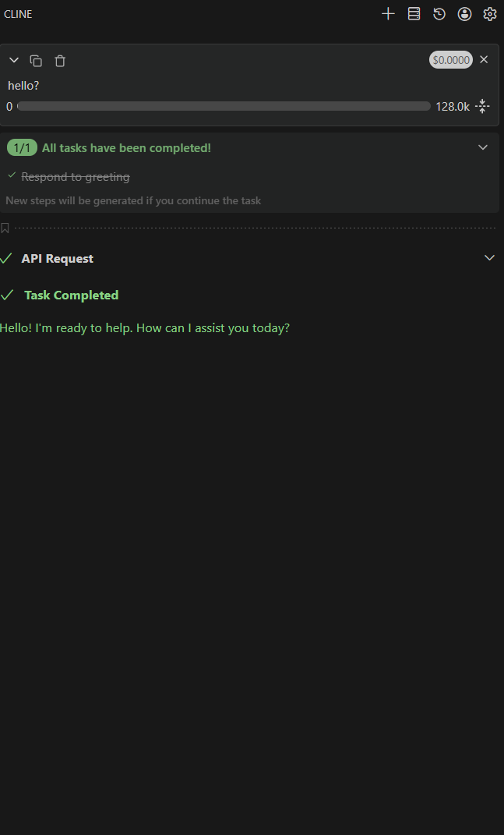
Task: Collapse the task header chevron
Action: [x=14, y=60]
